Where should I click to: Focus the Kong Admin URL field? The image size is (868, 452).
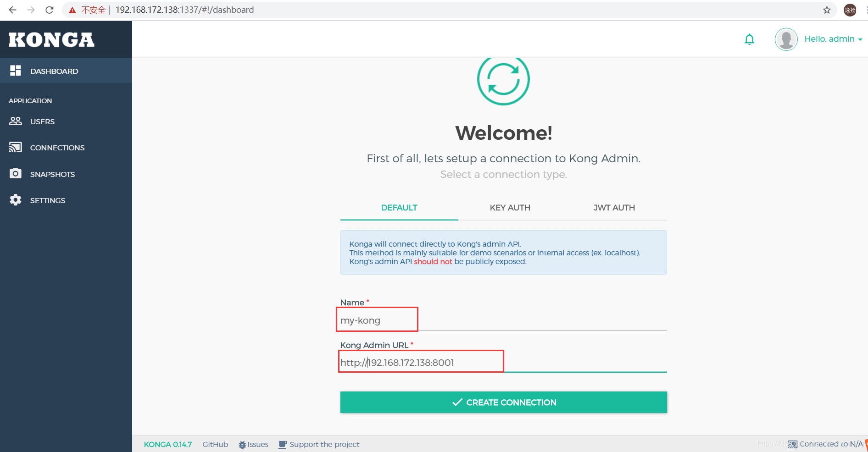[x=503, y=363]
